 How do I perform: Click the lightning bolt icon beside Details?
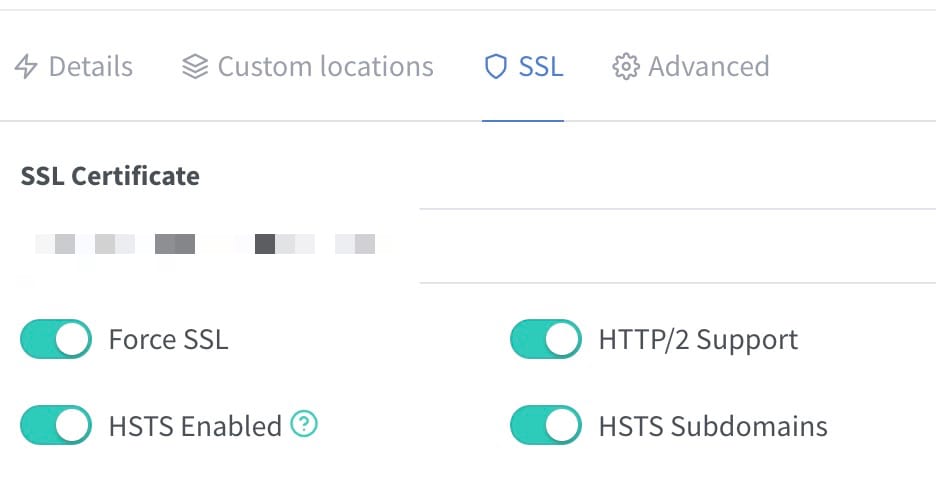click(26, 66)
